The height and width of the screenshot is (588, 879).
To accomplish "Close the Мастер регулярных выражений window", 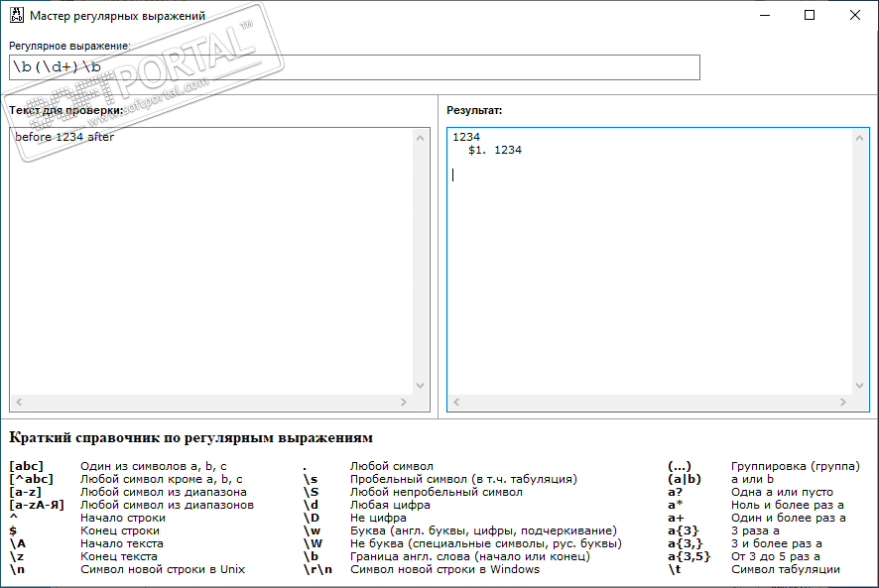I will pos(855,15).
